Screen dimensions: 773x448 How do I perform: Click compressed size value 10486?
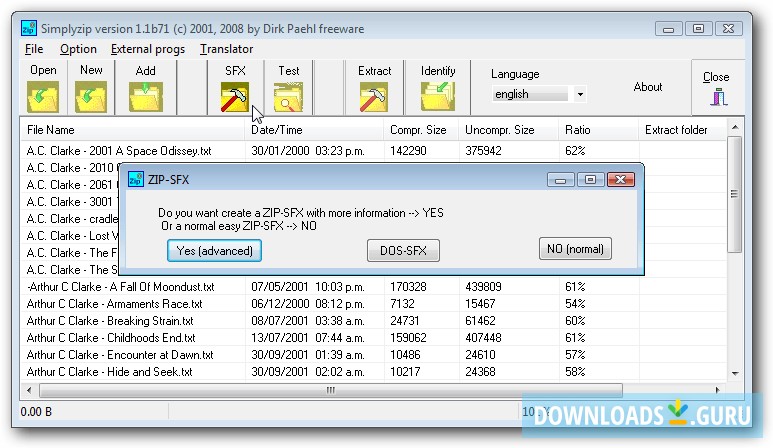point(405,354)
